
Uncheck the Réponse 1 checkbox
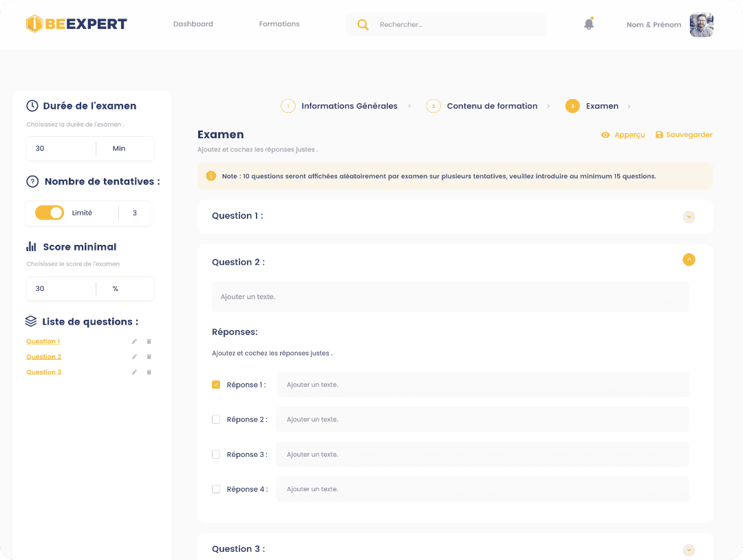tap(216, 385)
